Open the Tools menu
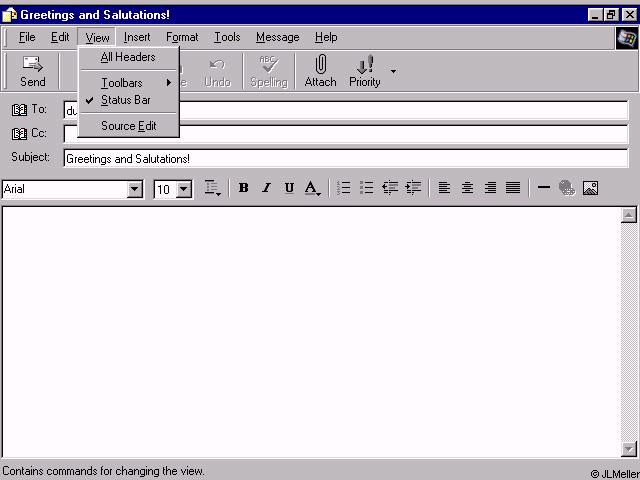This screenshot has height=480, width=640. pyautogui.click(x=227, y=37)
